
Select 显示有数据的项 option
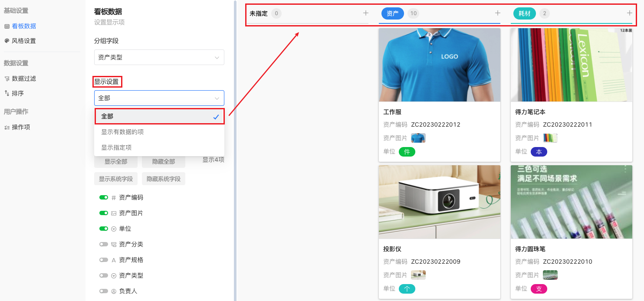point(159,132)
